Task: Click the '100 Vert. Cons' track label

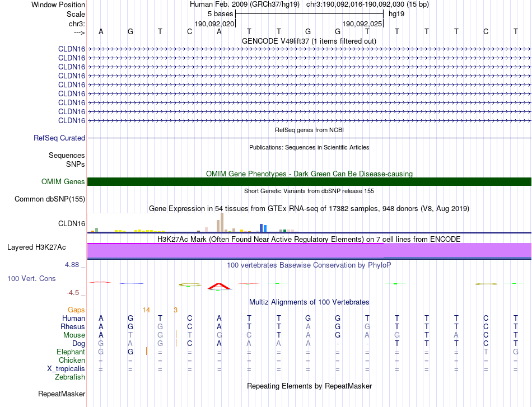Action: [31, 278]
